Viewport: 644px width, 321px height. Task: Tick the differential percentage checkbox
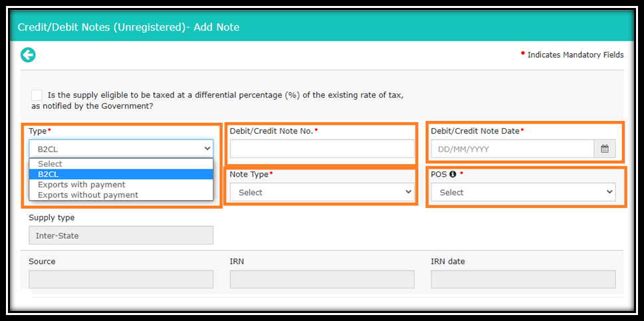[37, 95]
